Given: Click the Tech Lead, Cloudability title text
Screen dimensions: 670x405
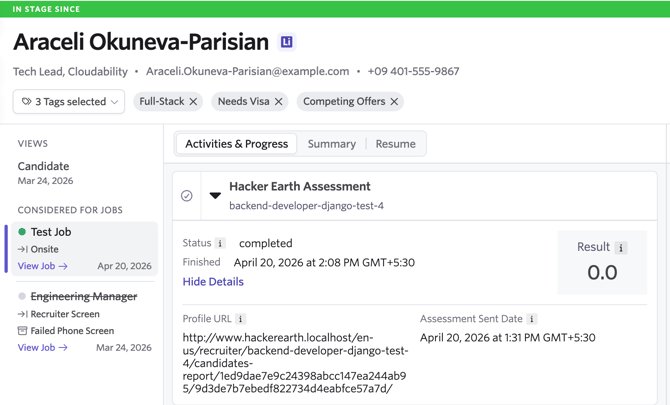Looking at the screenshot, I should pos(70,71).
